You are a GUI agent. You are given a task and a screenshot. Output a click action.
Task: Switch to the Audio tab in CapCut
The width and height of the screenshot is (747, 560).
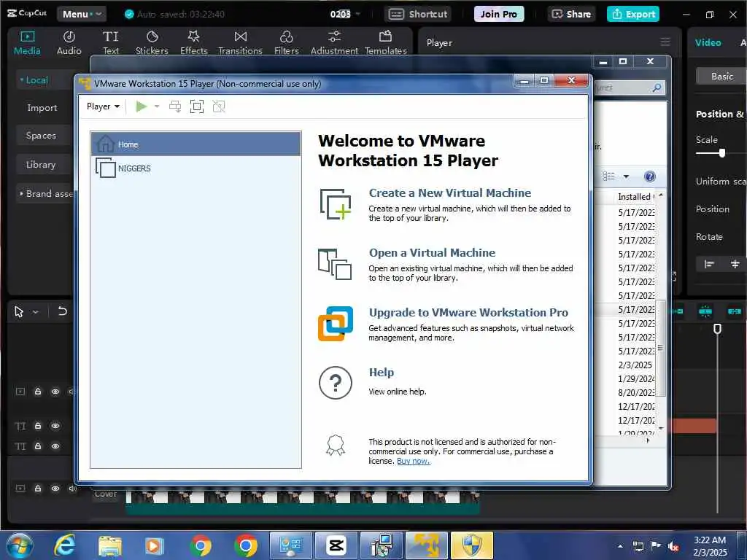pos(69,43)
